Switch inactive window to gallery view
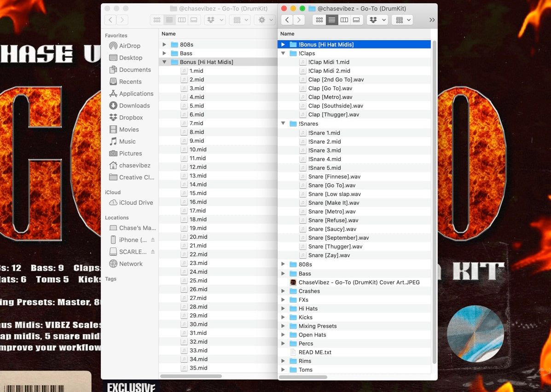The width and height of the screenshot is (551, 392). (194, 20)
